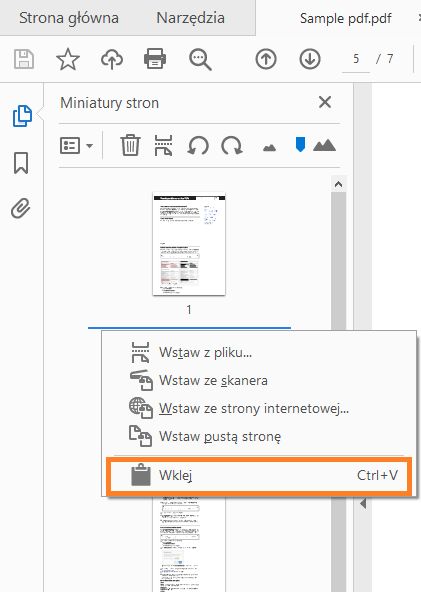
Task: Click the thumbnail size slider handle
Action: (x=300, y=145)
